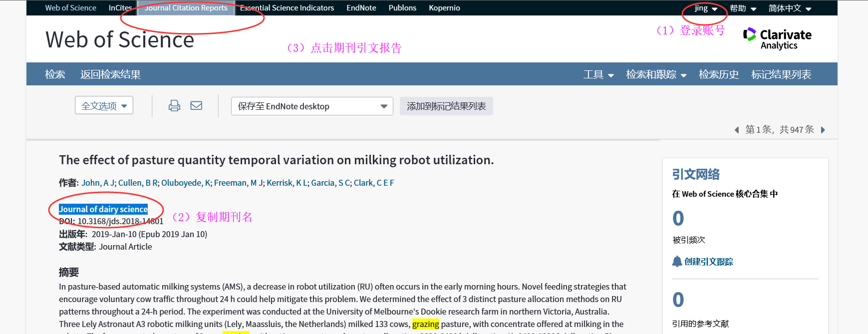Click author Garcia, S C
The image size is (868, 334).
point(330,183)
